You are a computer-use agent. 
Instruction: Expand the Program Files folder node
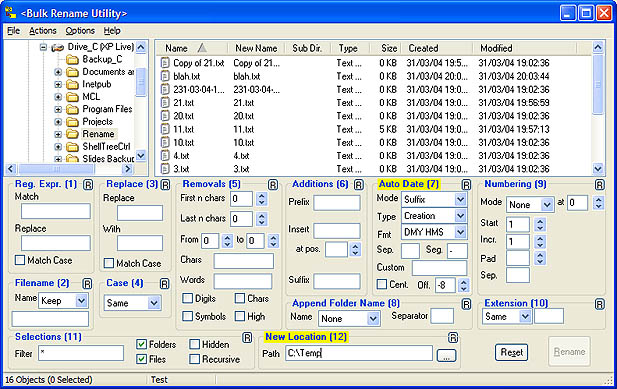tap(58, 109)
